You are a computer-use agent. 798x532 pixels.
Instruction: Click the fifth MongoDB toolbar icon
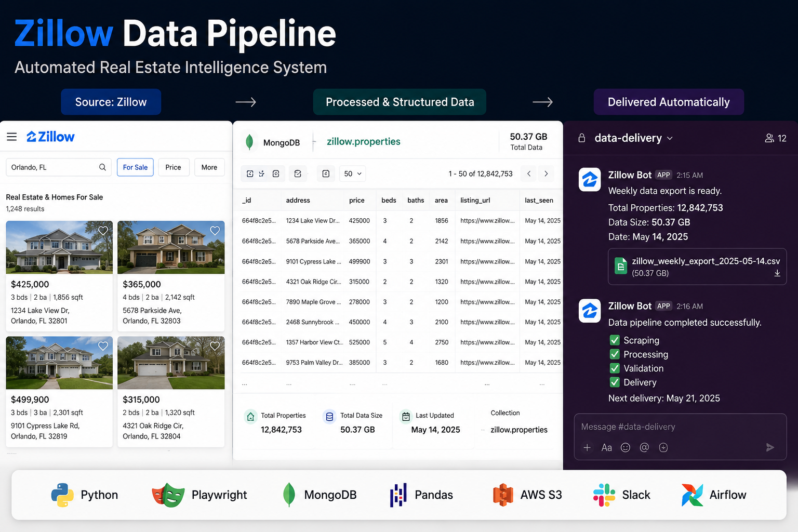[326, 174]
